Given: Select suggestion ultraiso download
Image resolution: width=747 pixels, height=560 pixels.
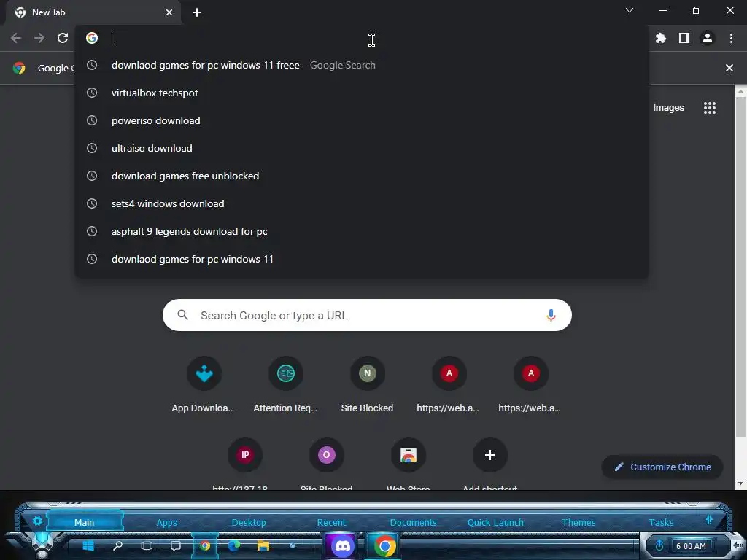Looking at the screenshot, I should click(362, 148).
